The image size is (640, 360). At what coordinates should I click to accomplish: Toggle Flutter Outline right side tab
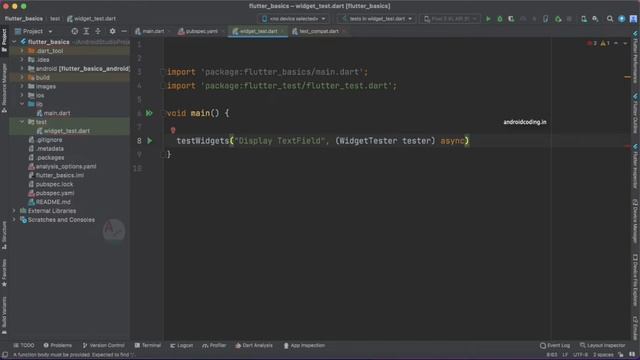[636, 113]
